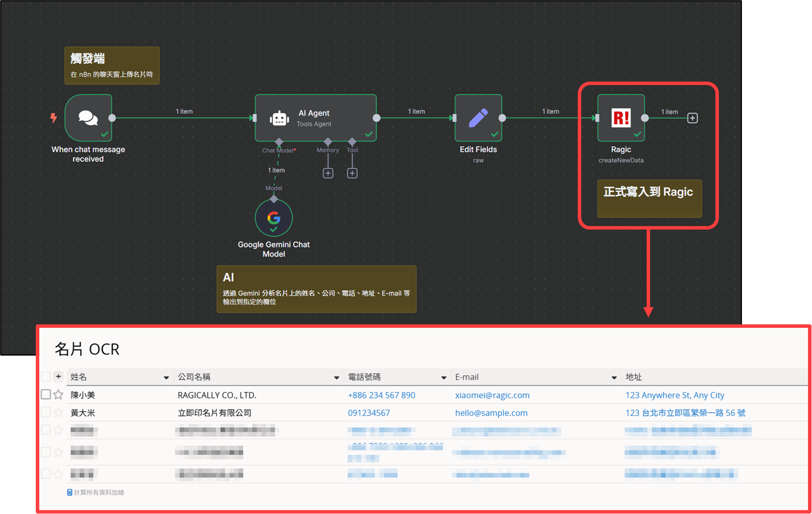Click the 名片 OCR sheet title
Viewport: 812px width, 514px height.
click(87, 349)
